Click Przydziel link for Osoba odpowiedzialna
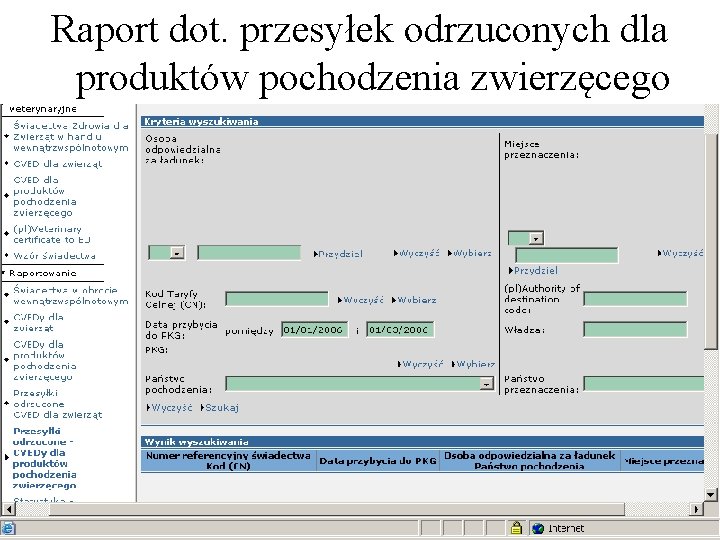Viewport: 720px width, 540px height. (x=338, y=253)
